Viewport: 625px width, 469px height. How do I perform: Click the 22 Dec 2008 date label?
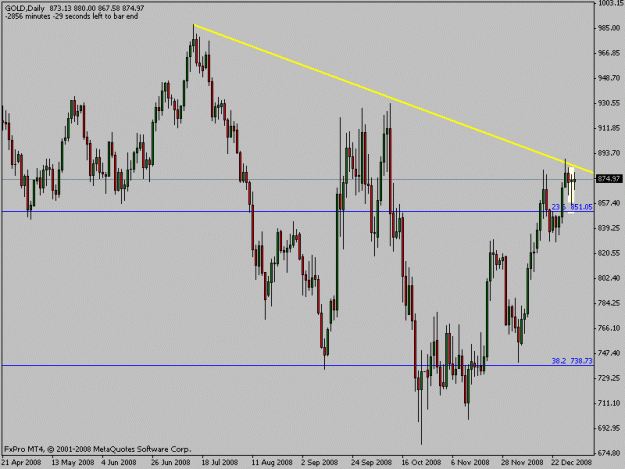pos(572,462)
